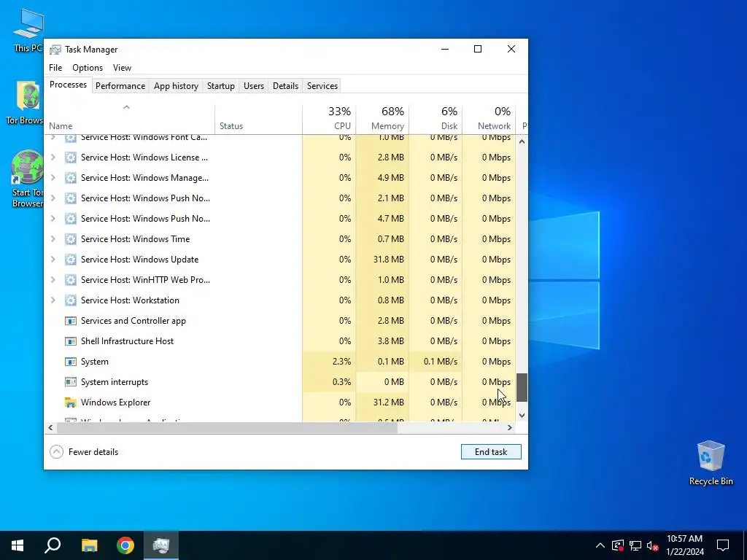
Task: Click the horizontal scrollbar right arrow
Action: click(510, 427)
